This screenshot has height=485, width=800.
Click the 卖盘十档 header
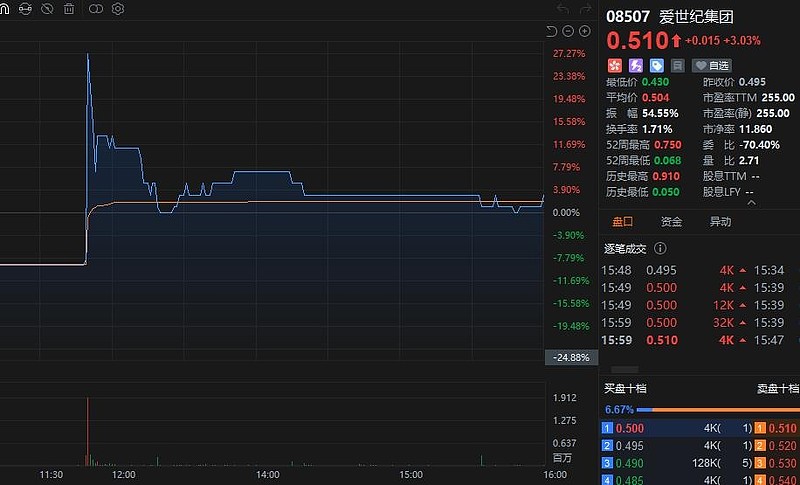(778, 389)
